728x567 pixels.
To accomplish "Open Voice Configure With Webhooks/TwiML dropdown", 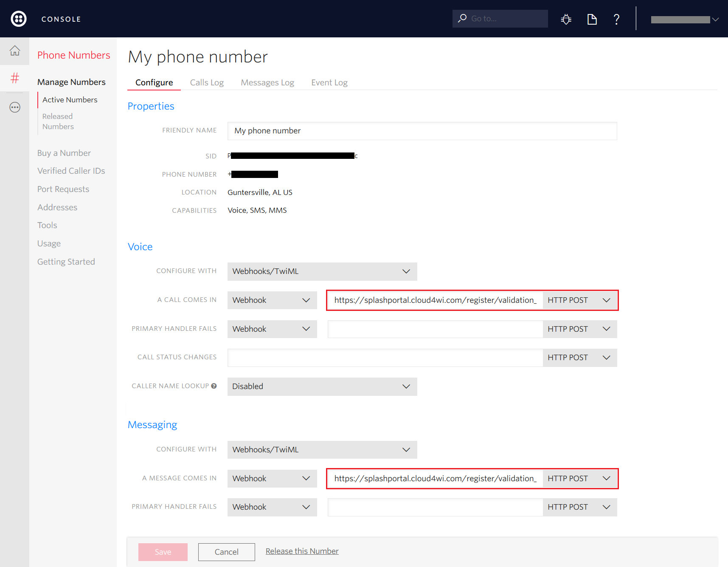I will pyautogui.click(x=322, y=271).
